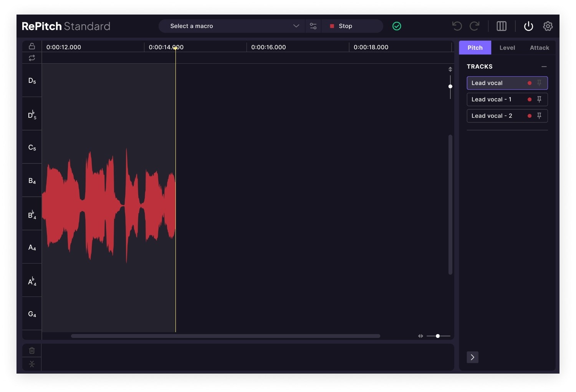The height and width of the screenshot is (392, 576).
Task: Toggle the loop icon in the left sidebar
Action: 31,58
